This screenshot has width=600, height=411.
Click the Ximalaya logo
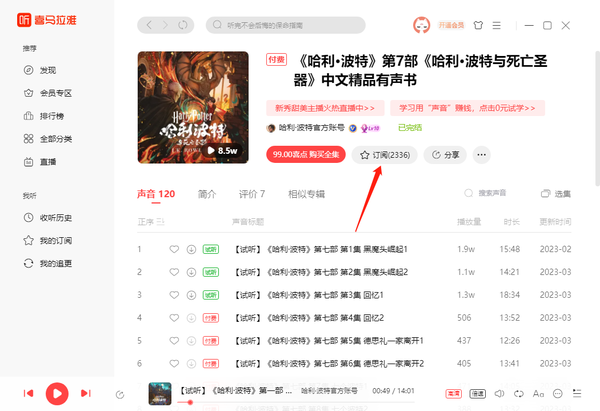47,20
